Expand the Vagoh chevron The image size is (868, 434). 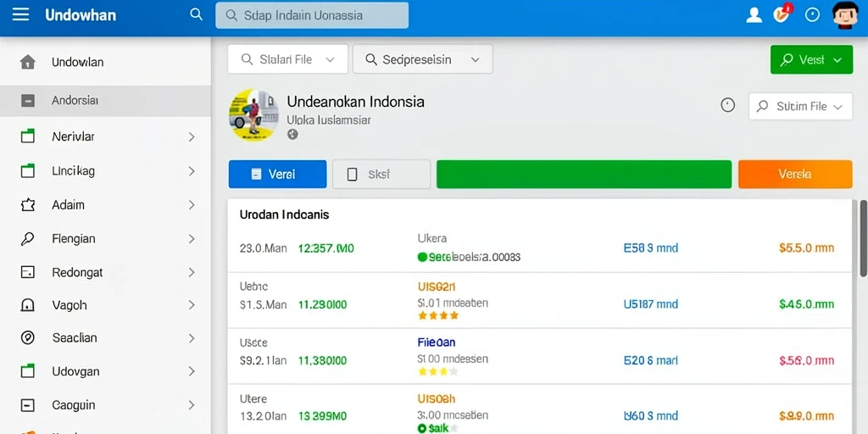[192, 305]
